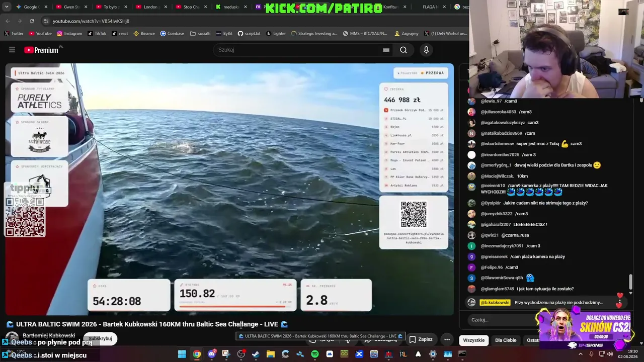This screenshot has width=644, height=362.
Task: Open the Binance bookmark
Action: click(144, 34)
